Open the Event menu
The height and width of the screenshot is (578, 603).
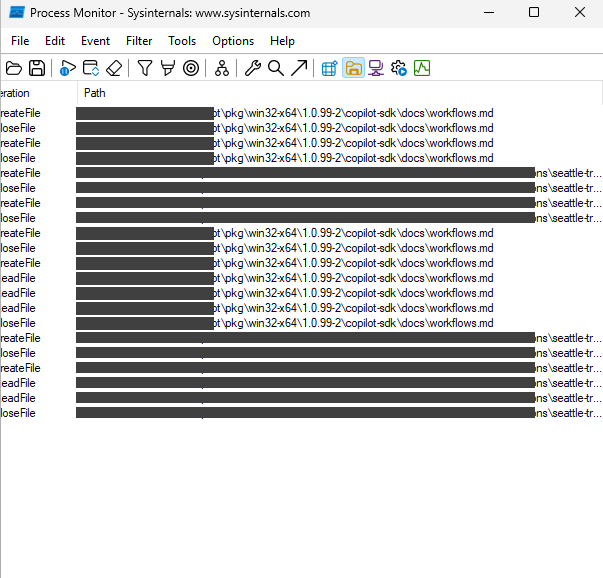[x=95, y=41]
